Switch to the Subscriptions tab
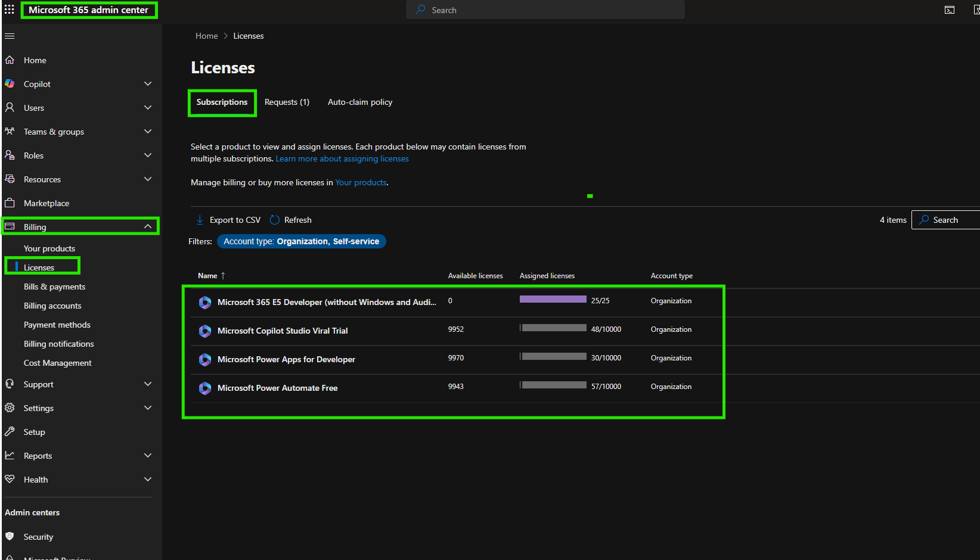 coord(222,102)
